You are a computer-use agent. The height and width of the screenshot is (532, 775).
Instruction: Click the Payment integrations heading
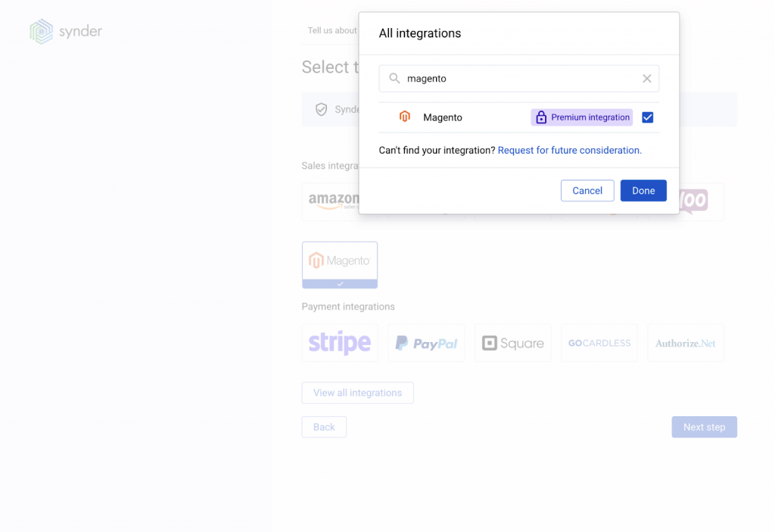[348, 306]
